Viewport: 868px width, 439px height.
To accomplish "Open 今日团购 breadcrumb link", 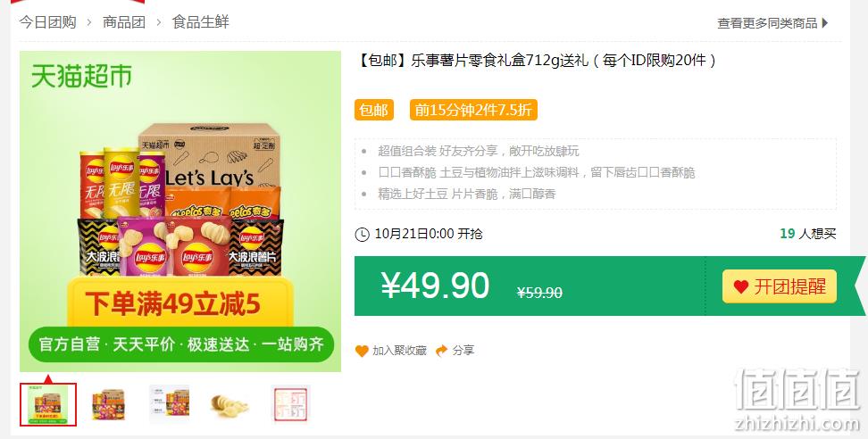I will coord(47,22).
